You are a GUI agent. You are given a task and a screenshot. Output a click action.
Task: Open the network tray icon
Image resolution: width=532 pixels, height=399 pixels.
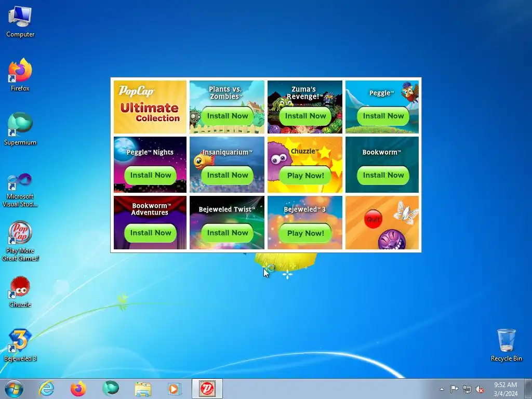click(467, 389)
